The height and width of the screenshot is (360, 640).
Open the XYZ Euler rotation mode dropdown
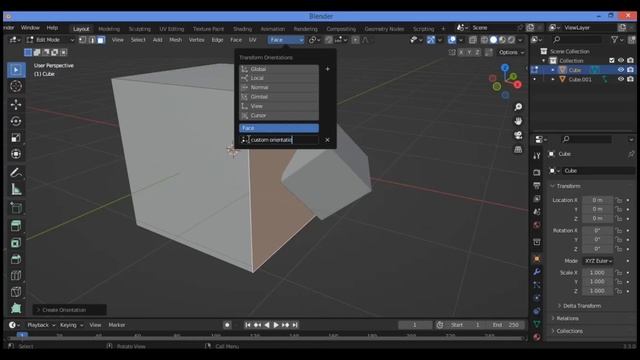tap(598, 261)
